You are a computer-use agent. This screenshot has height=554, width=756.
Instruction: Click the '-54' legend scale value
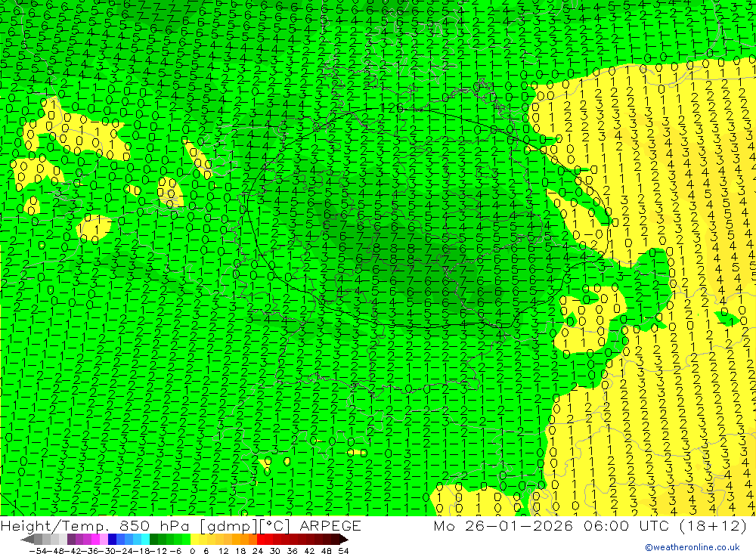(x=38, y=551)
